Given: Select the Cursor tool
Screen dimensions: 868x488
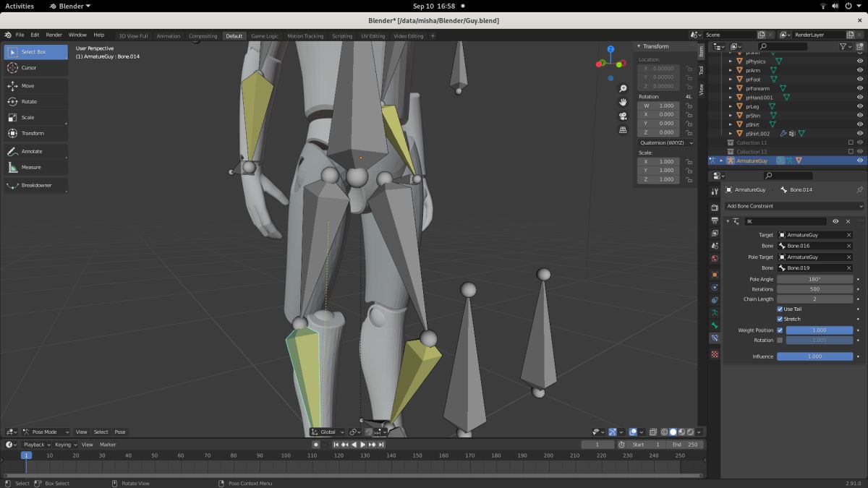Looking at the screenshot, I should [29, 68].
